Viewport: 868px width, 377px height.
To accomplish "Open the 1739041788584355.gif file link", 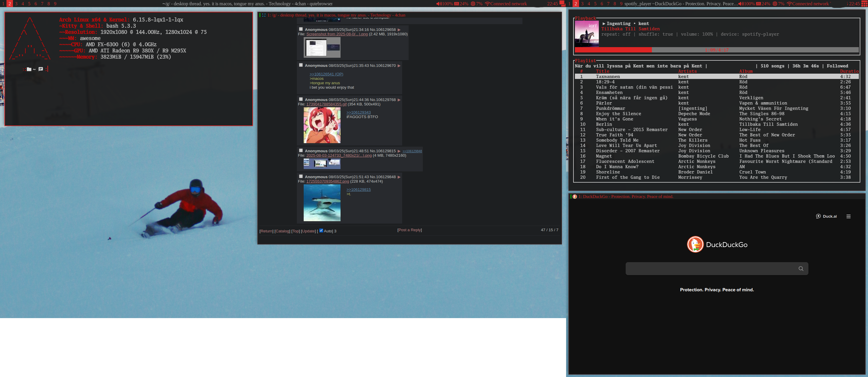I will (x=326, y=104).
